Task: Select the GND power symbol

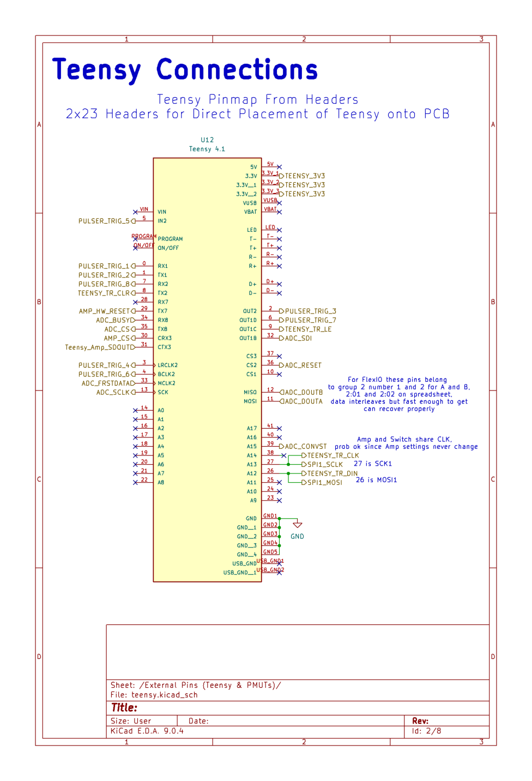Action: click(298, 528)
